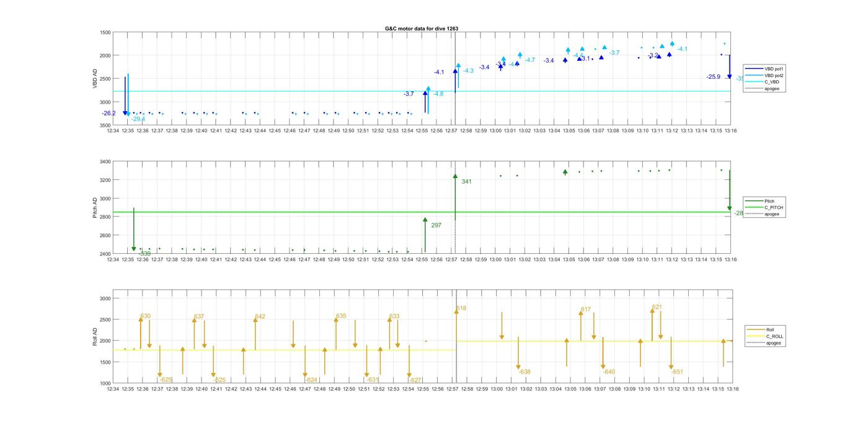The image size is (868, 430).
Task: Click the '-339' pitch data label
Action: 144,254
